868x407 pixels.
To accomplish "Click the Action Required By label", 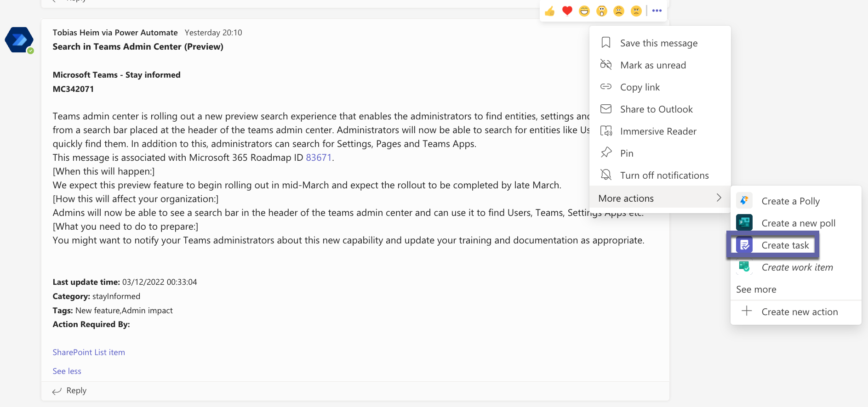I will click(91, 324).
